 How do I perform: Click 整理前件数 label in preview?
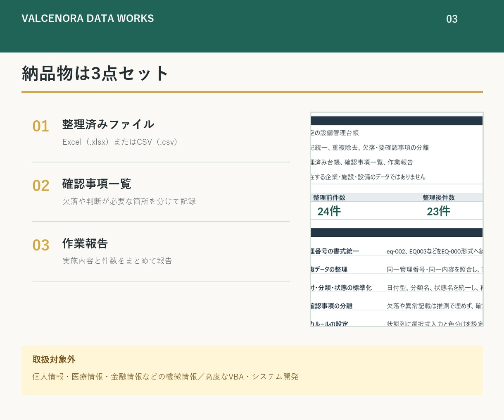(x=329, y=198)
